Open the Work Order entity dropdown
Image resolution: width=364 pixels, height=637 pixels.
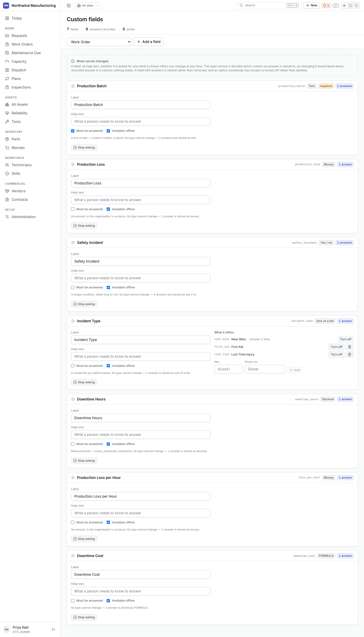[x=99, y=42]
